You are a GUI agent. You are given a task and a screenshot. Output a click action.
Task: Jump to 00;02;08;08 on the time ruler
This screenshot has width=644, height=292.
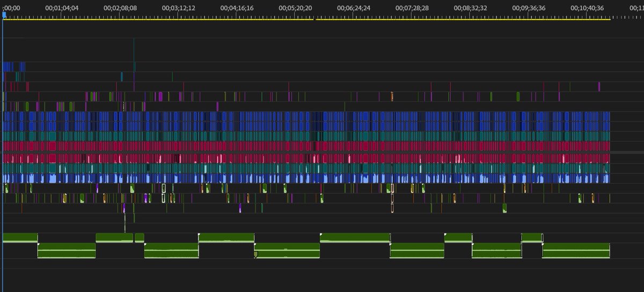(x=120, y=9)
